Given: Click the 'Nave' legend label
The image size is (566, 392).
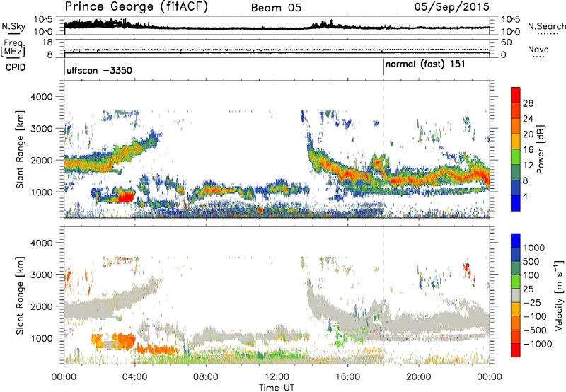Looking at the screenshot, I should pos(538,49).
